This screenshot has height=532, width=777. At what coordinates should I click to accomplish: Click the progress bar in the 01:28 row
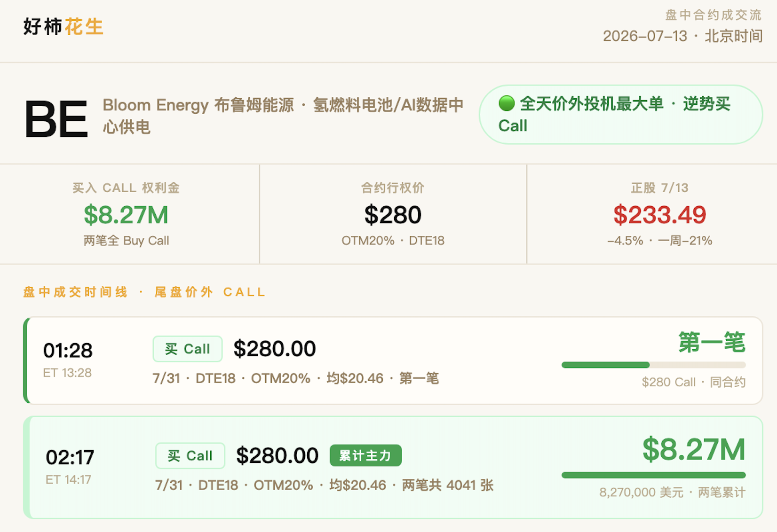(x=653, y=365)
